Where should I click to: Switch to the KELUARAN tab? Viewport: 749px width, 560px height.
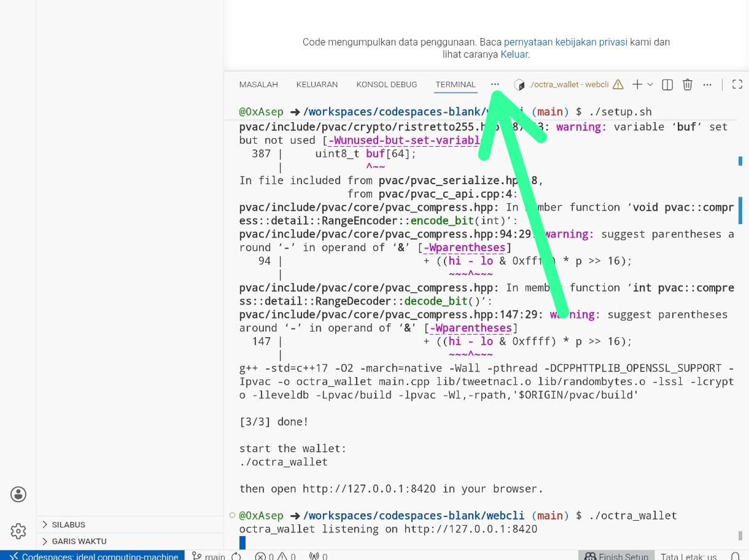point(317,84)
